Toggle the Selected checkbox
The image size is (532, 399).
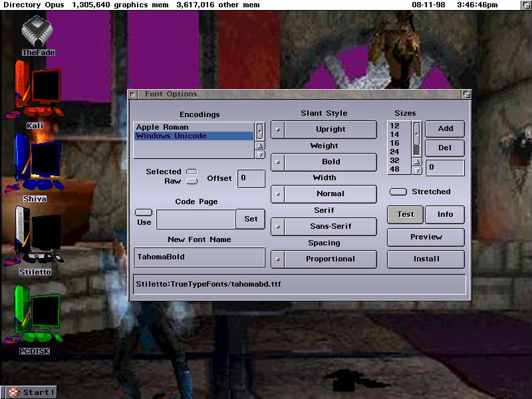[x=192, y=172]
